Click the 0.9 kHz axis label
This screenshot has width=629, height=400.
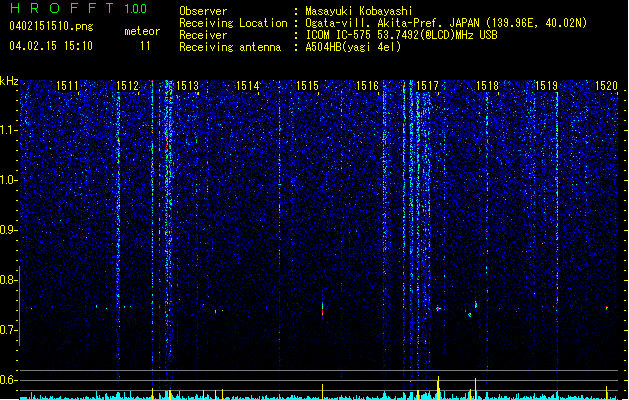[9, 230]
